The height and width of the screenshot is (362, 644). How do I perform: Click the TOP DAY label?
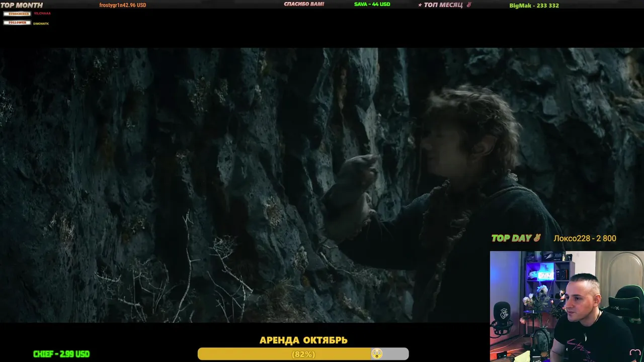tap(511, 238)
